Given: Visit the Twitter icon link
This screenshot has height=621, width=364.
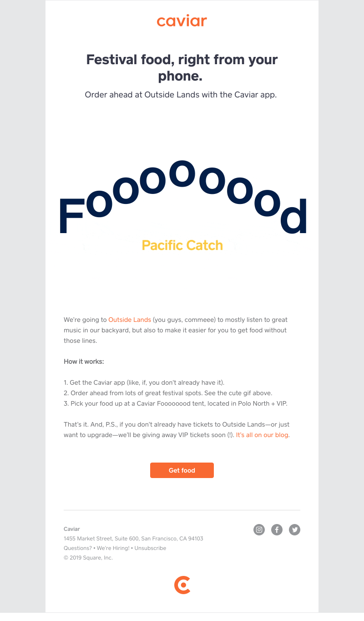Looking at the screenshot, I should pos(294,529).
